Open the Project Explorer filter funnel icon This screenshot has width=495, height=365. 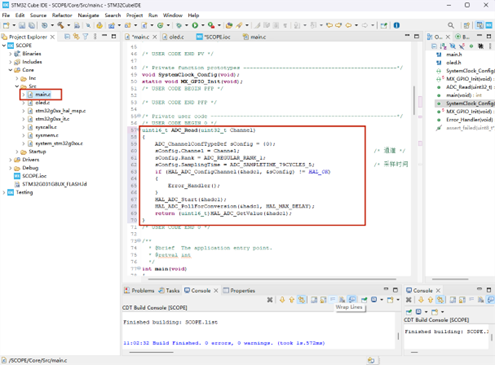pyautogui.click(x=86, y=37)
